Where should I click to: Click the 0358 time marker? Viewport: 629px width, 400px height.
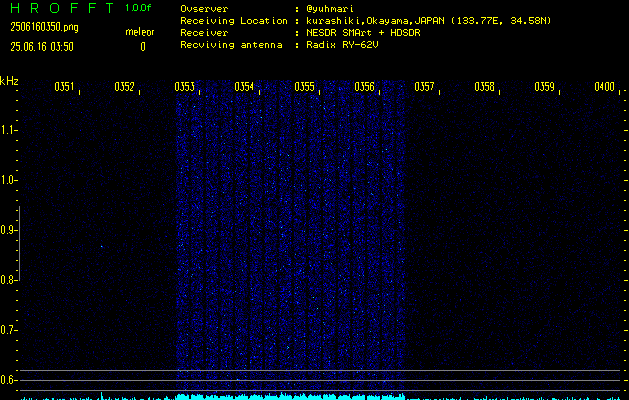pyautogui.click(x=485, y=87)
